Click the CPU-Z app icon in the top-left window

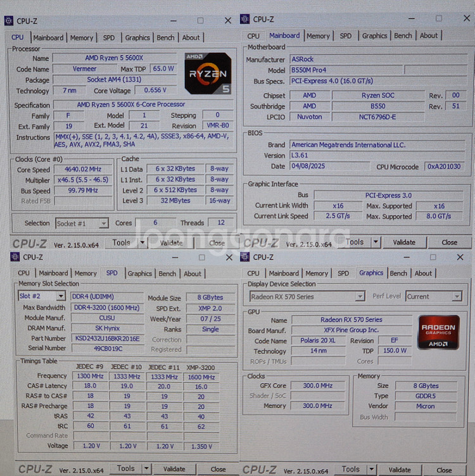[8, 21]
